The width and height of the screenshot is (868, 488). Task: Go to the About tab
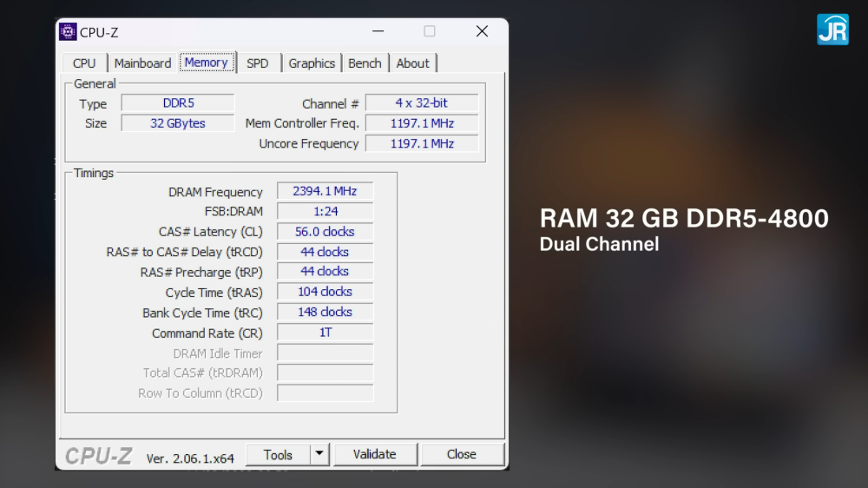click(x=413, y=63)
